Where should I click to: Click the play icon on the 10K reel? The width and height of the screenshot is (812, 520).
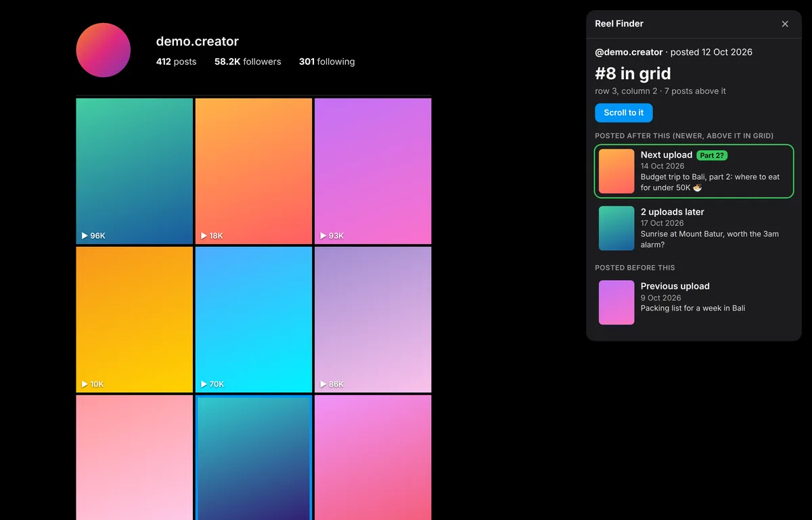pyautogui.click(x=85, y=384)
